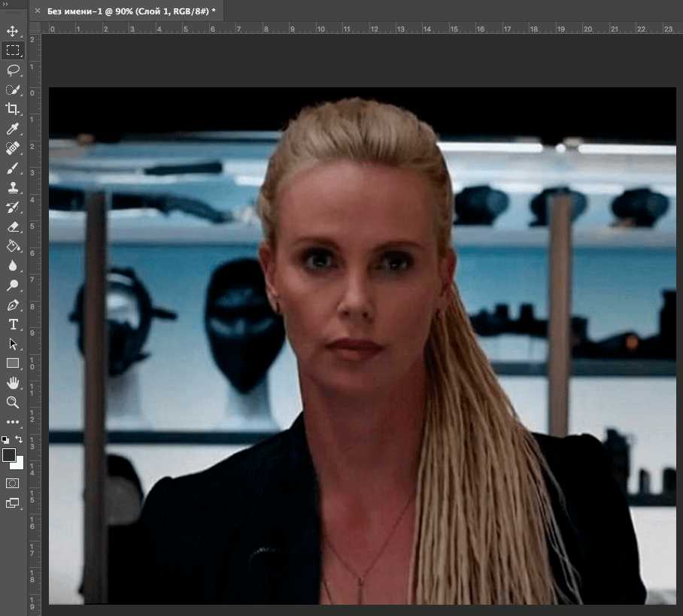
Task: Select the Quick Selection tool
Action: tap(13, 90)
